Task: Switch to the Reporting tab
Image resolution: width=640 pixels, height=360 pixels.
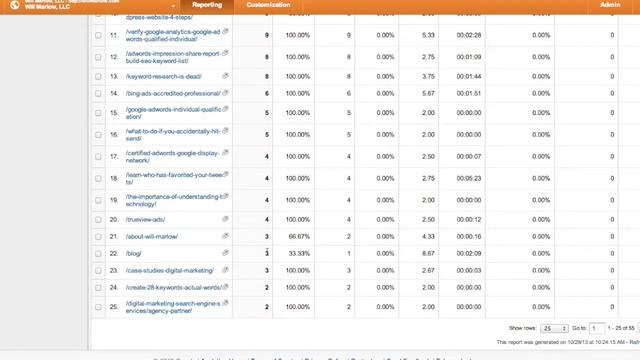Action: click(207, 5)
